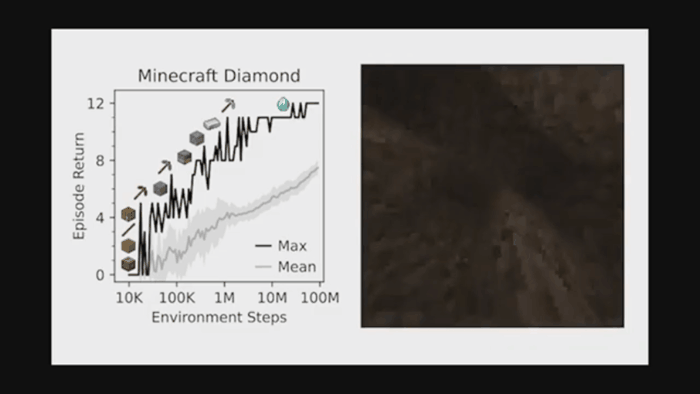Click the '0' y-axis tick label
700x394 pixels.
[100, 275]
